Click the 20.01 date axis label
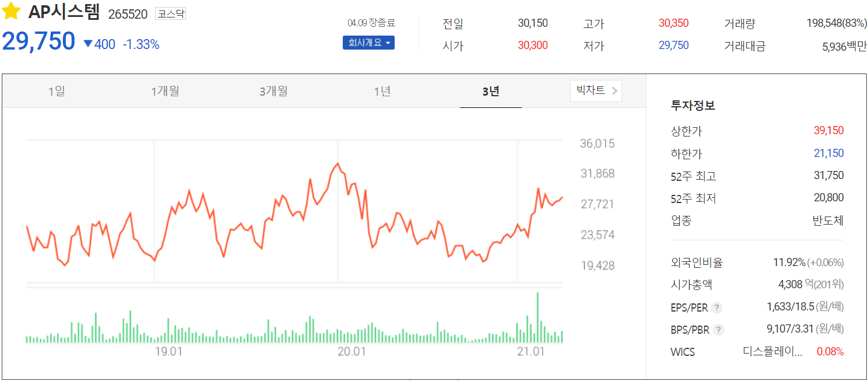The height and width of the screenshot is (381, 868). (352, 351)
